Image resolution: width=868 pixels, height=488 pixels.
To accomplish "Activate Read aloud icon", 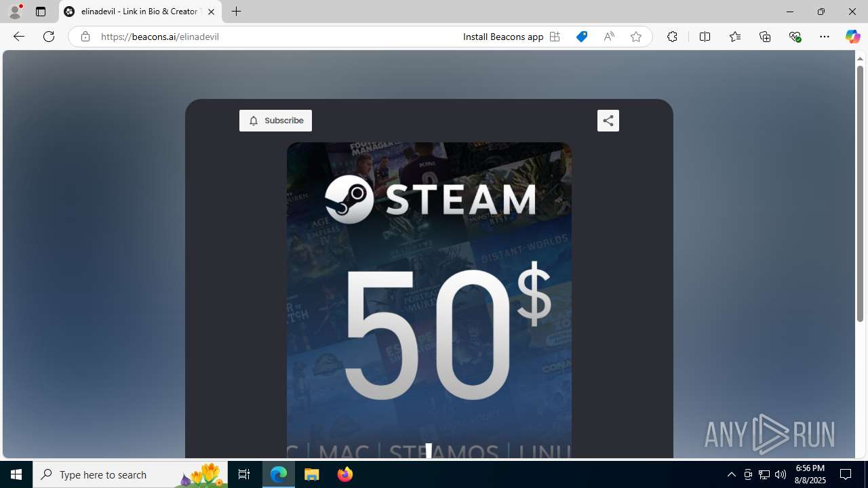I will tap(609, 37).
